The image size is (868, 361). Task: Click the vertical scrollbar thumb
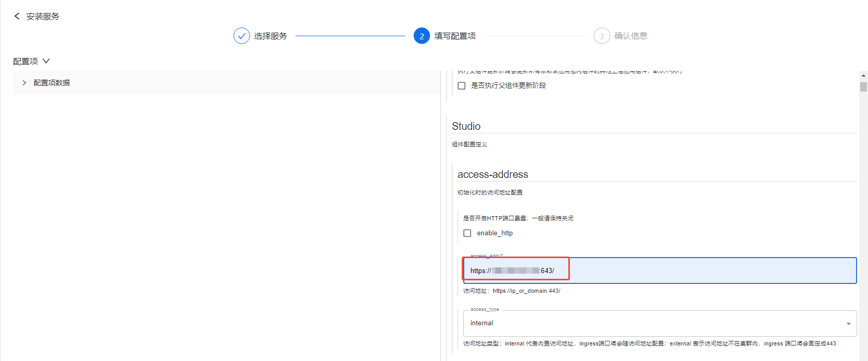863,86
